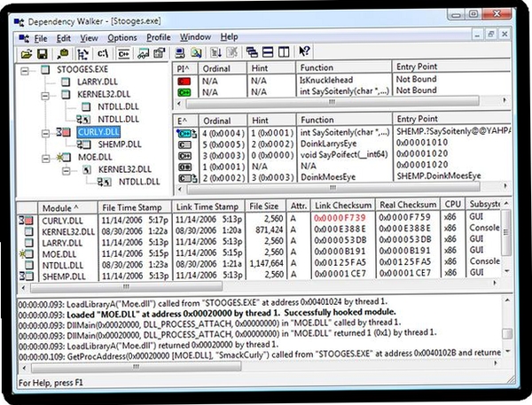Image resolution: width=532 pixels, height=405 pixels.
Task: Click the exports pane horizontal scrollbar thumb
Action: pyautogui.click(x=333, y=188)
